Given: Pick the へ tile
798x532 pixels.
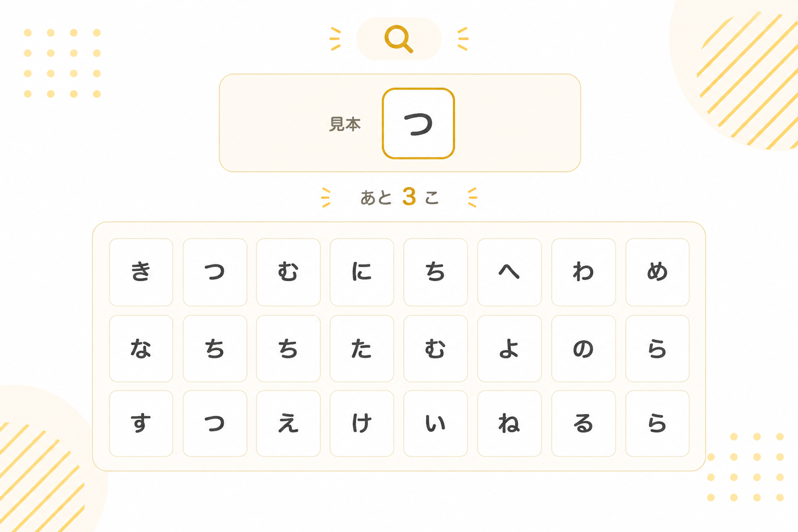Looking at the screenshot, I should pyautogui.click(x=509, y=272).
